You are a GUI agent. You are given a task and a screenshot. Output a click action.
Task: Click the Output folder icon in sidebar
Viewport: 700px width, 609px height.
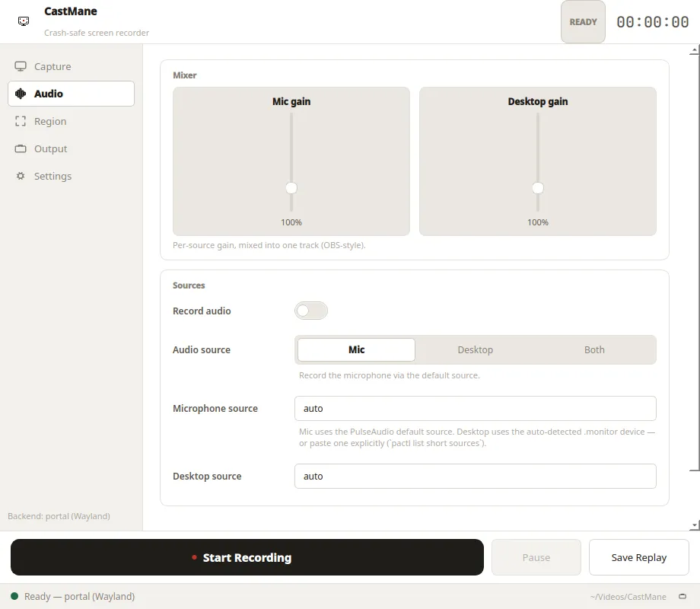[x=21, y=148]
